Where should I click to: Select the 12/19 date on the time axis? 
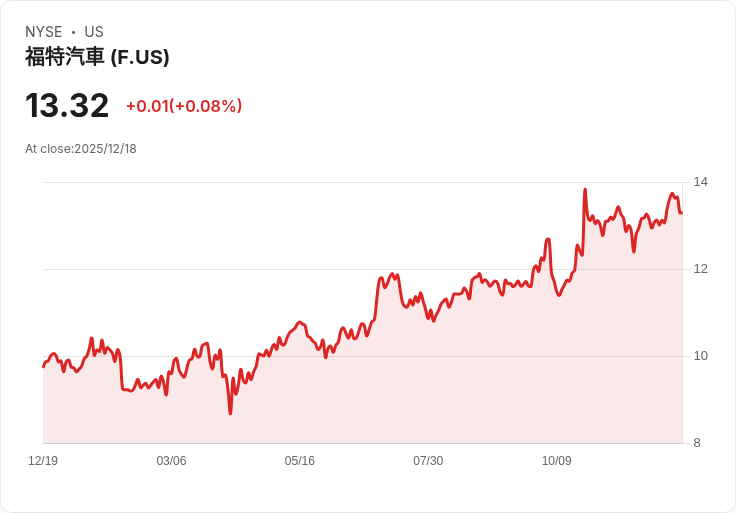[x=43, y=461]
